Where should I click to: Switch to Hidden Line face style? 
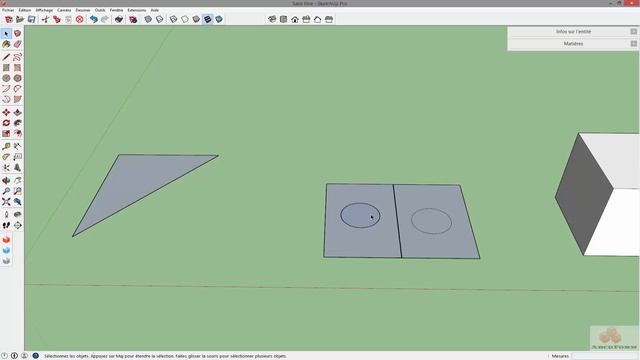pos(185,19)
